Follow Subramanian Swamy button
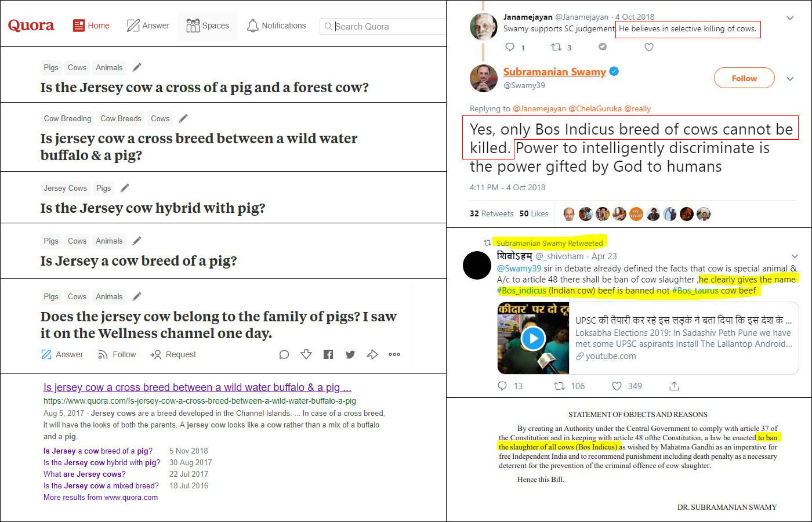The image size is (812, 522). pyautogui.click(x=744, y=78)
